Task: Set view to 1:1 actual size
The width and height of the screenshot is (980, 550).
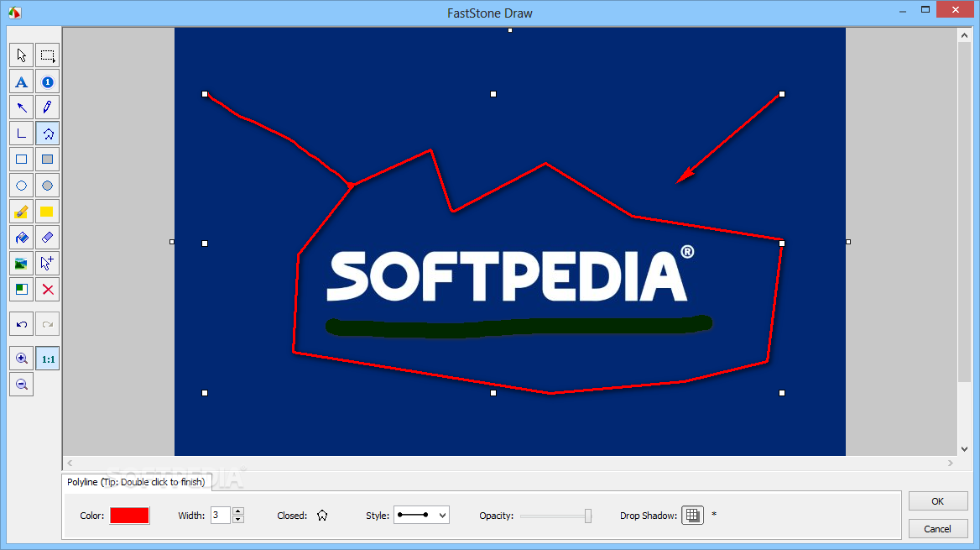Action: click(48, 359)
